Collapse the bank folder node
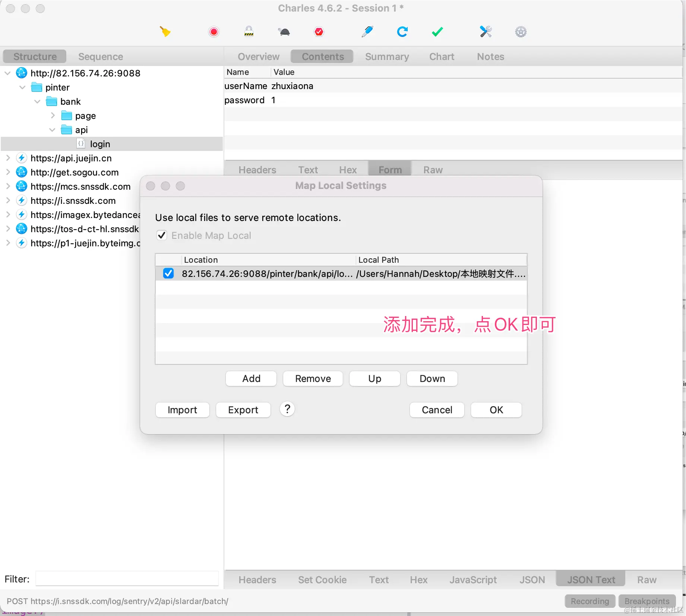The width and height of the screenshot is (686, 616). pyautogui.click(x=37, y=101)
